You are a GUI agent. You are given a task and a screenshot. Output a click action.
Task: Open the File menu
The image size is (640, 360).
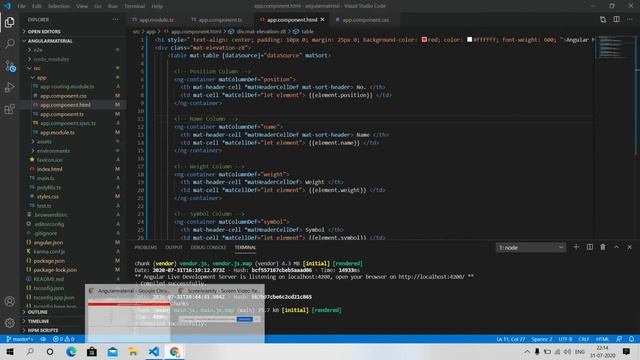click(x=22, y=6)
